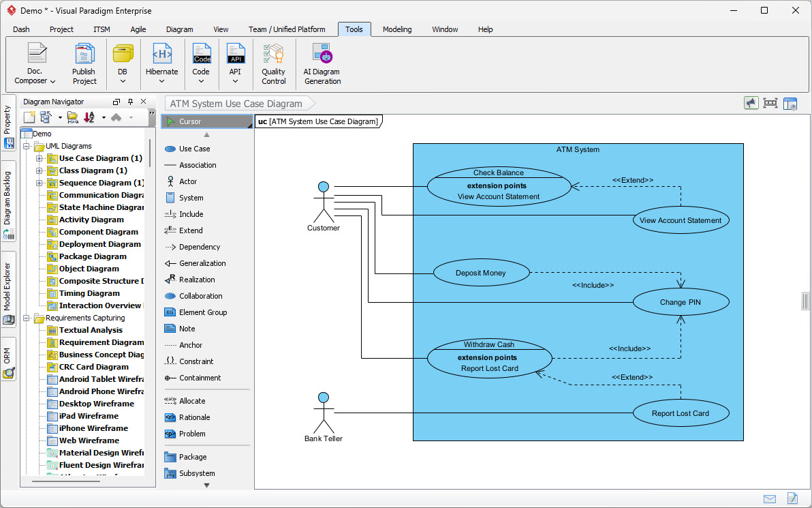812x508 pixels.
Task: Click the New Diagram navigator icon
Action: click(x=29, y=117)
